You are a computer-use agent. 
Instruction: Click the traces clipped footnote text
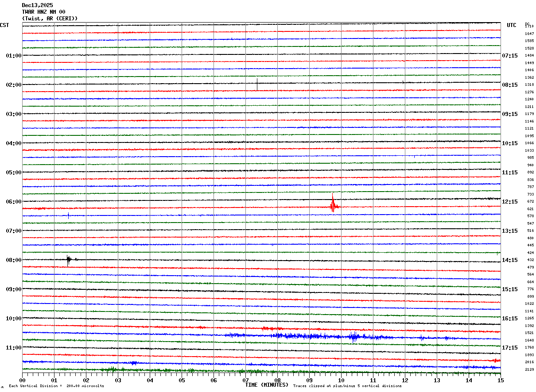point(347,386)
